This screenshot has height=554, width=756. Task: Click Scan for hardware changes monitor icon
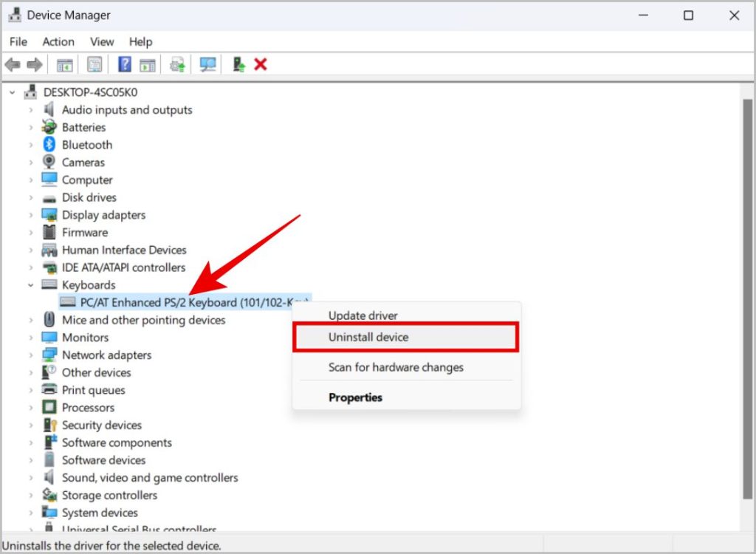pos(207,64)
